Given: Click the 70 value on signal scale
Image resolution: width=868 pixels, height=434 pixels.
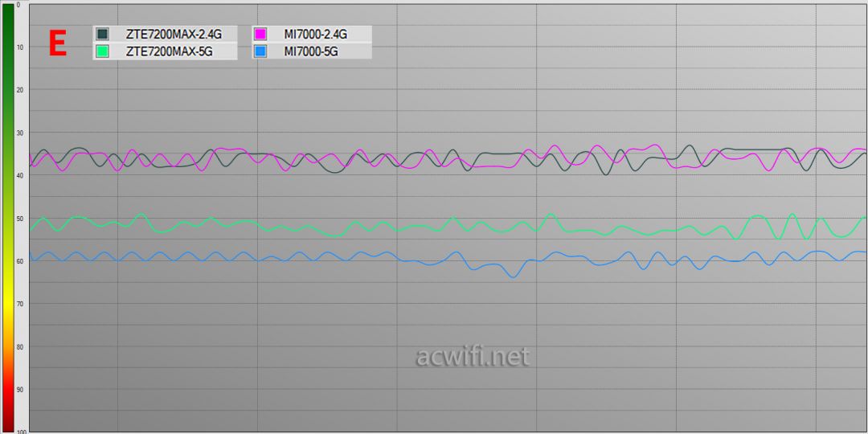Looking at the screenshot, I should pyautogui.click(x=19, y=304).
